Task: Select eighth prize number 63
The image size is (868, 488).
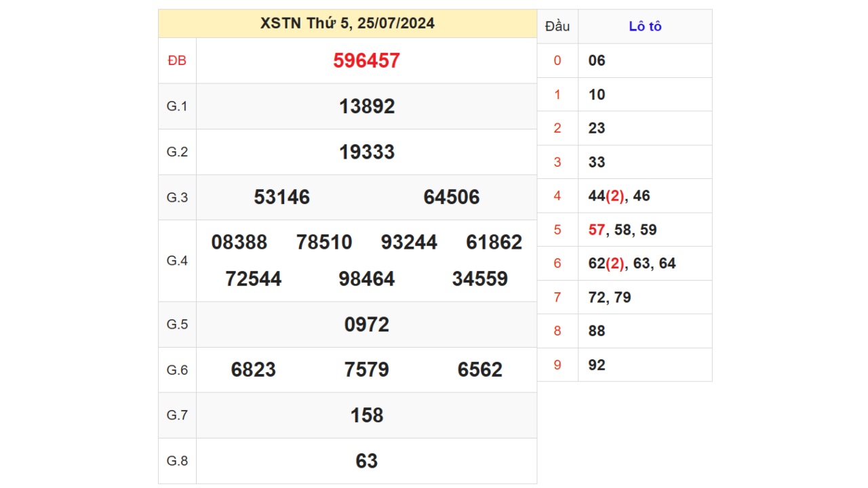Action: tap(367, 461)
